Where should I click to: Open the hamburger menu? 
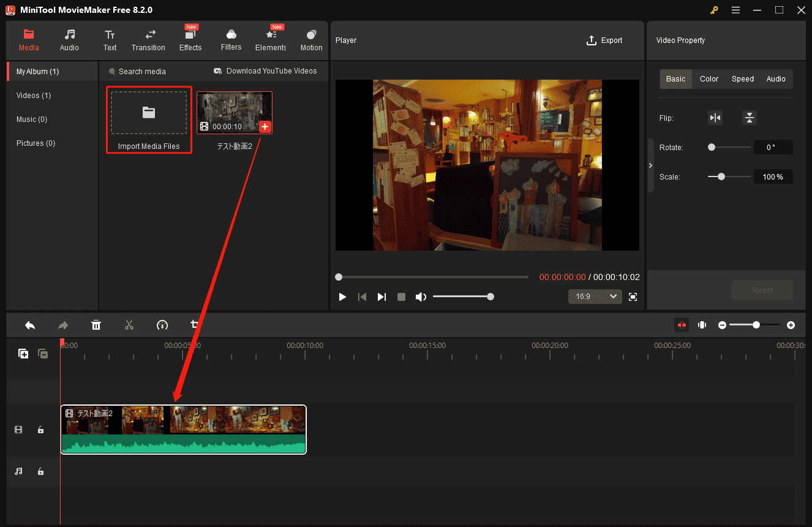tap(735, 10)
